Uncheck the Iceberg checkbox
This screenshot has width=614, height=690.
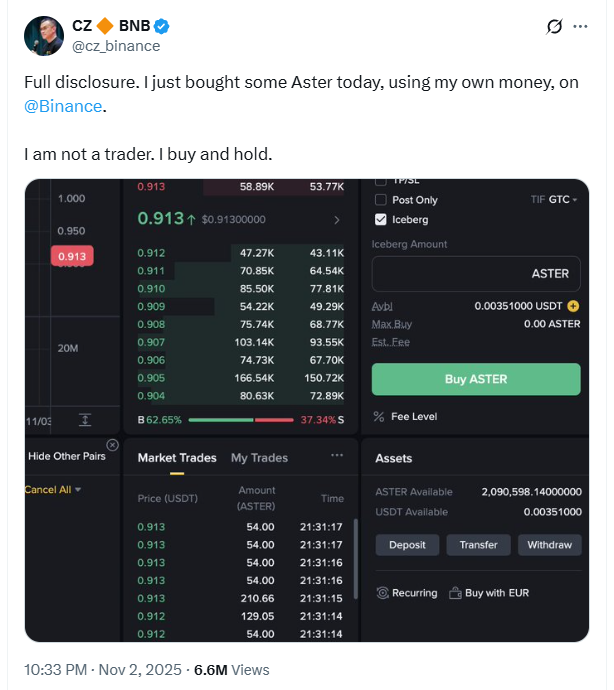[380, 220]
